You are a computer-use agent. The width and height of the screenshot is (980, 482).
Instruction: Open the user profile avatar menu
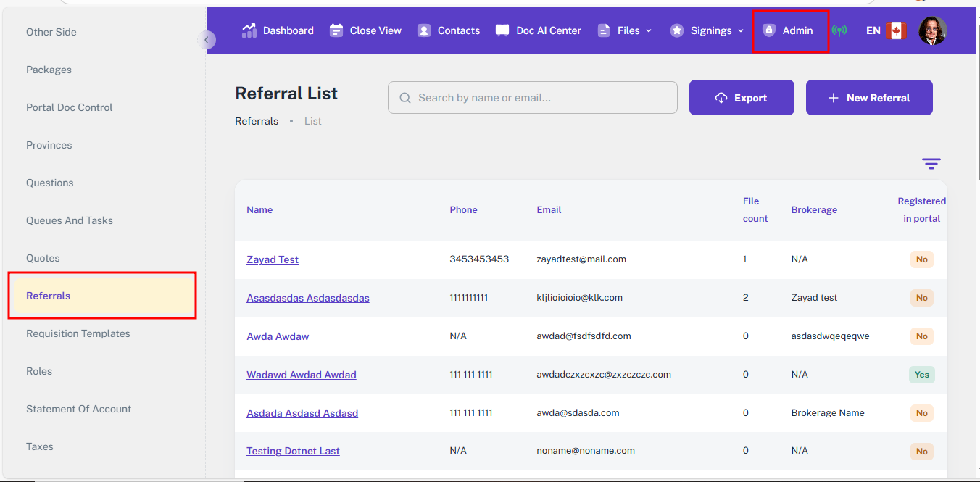click(932, 30)
